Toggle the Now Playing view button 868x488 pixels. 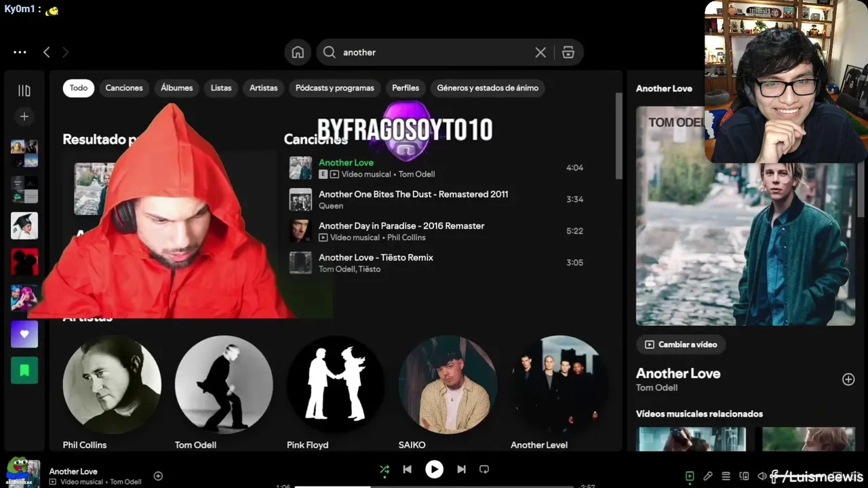690,476
